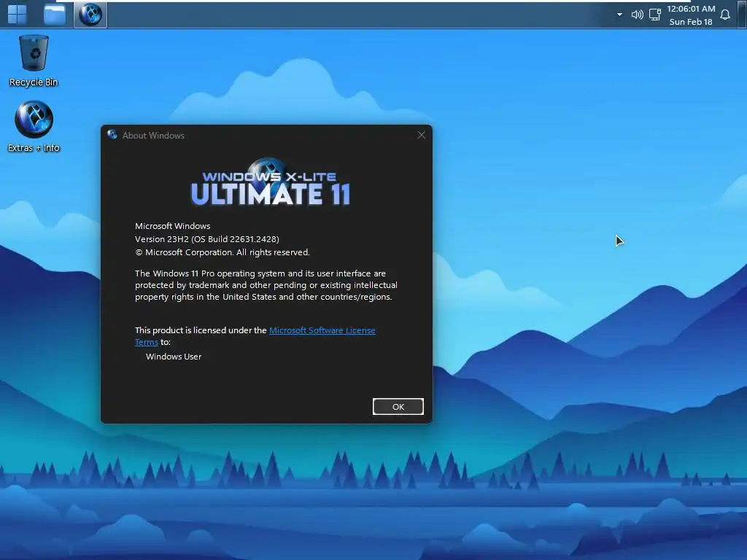Click the date Sun Feb 18
747x560 pixels.
(x=690, y=22)
